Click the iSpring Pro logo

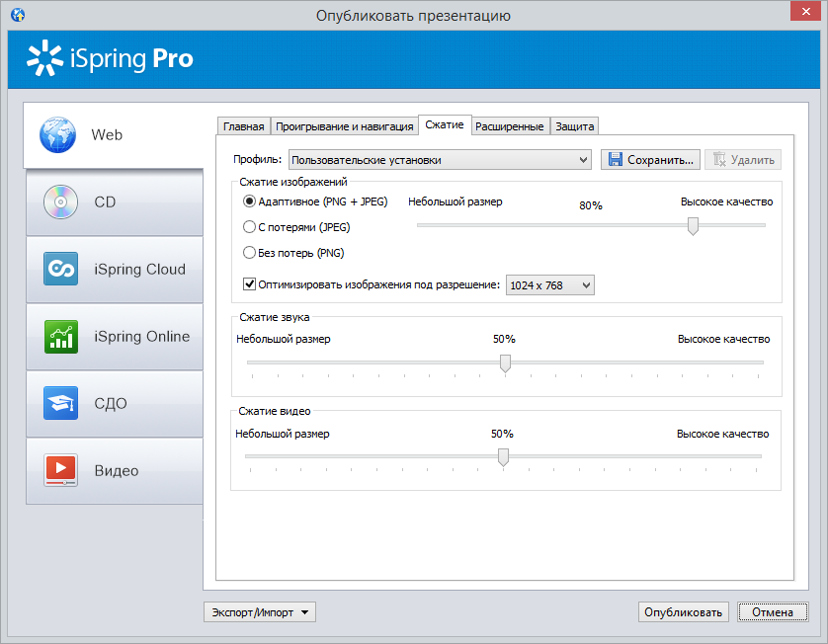pos(110,58)
